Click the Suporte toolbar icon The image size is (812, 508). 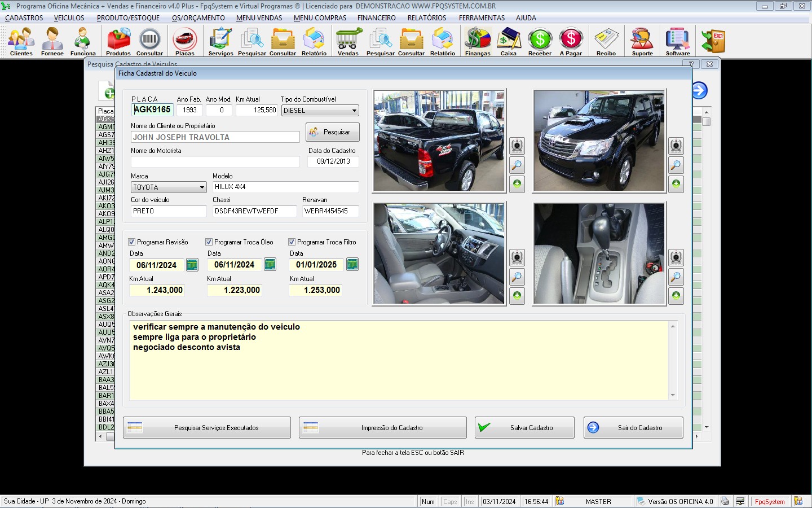(x=642, y=42)
